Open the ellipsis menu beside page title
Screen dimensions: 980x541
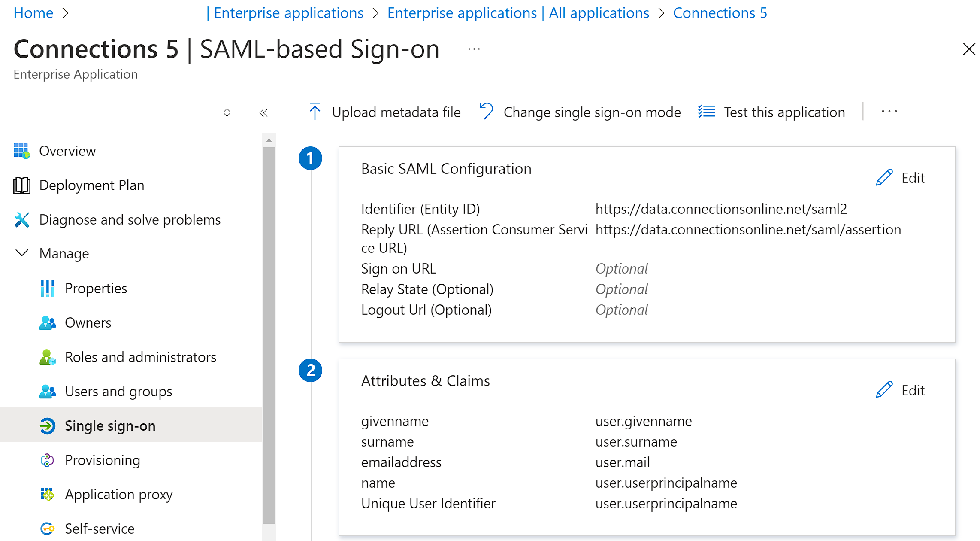[474, 49]
